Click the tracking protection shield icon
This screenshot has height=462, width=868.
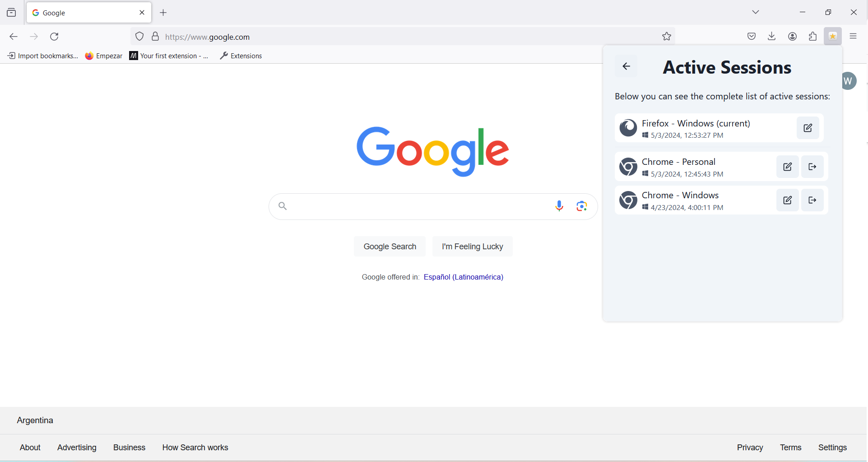(139, 37)
